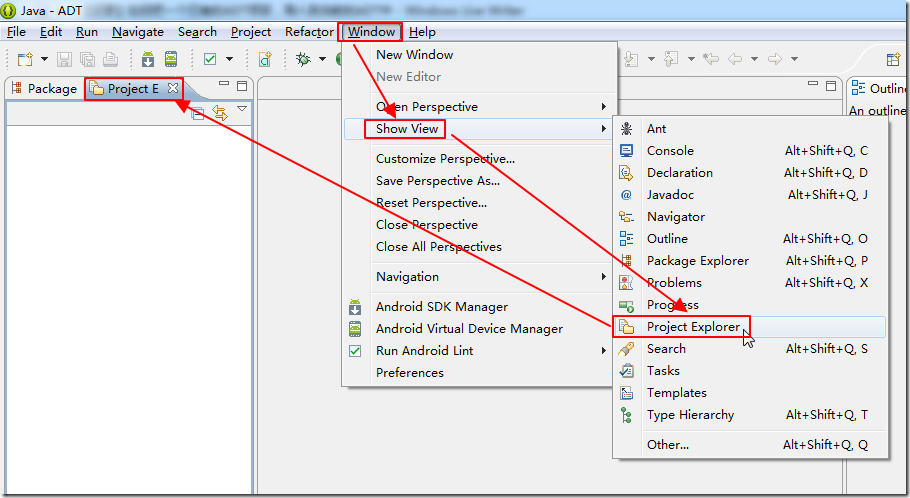Click the Debug bug toolbar icon

coord(303,59)
